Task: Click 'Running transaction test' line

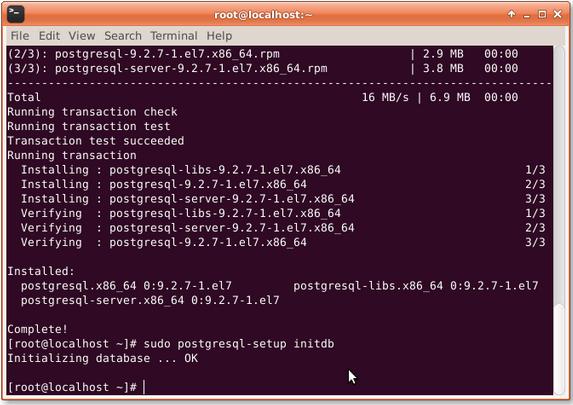Action: tap(89, 126)
